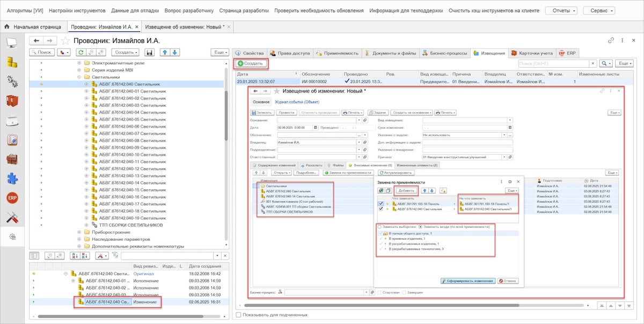644x324 pixels.
Task: Move item down with blue down arrow
Action: [x=174, y=52]
